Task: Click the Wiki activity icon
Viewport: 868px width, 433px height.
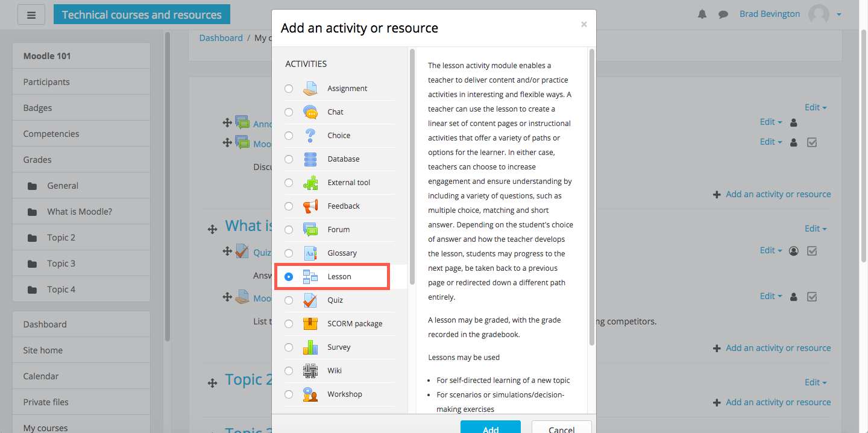Action: click(x=310, y=371)
